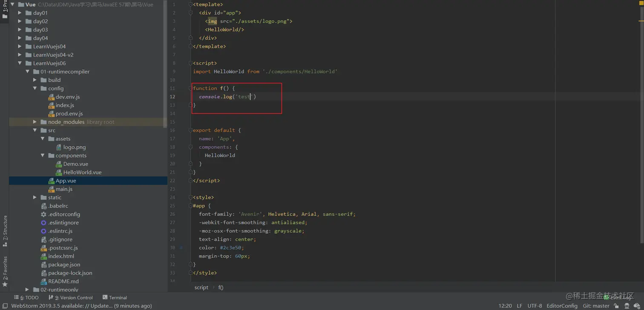Select .eslintignore ESLint file icon
Screen dimensions: 644x310
pos(43,223)
